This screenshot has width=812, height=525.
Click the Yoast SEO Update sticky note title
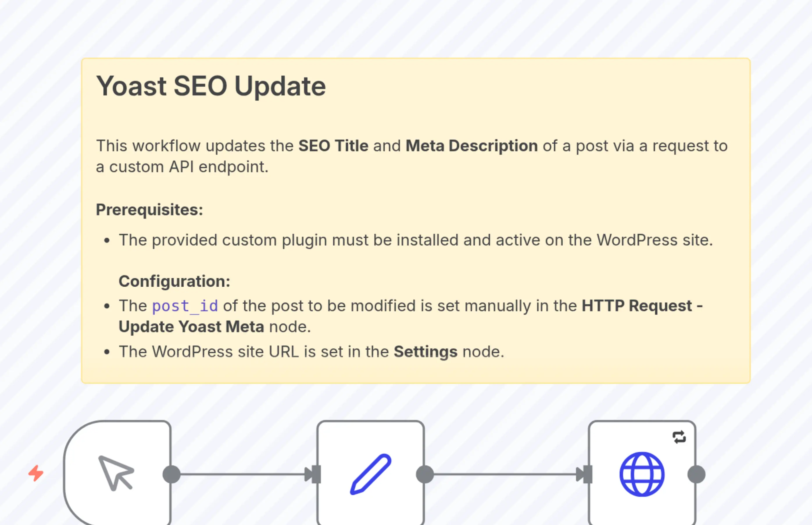click(x=211, y=85)
